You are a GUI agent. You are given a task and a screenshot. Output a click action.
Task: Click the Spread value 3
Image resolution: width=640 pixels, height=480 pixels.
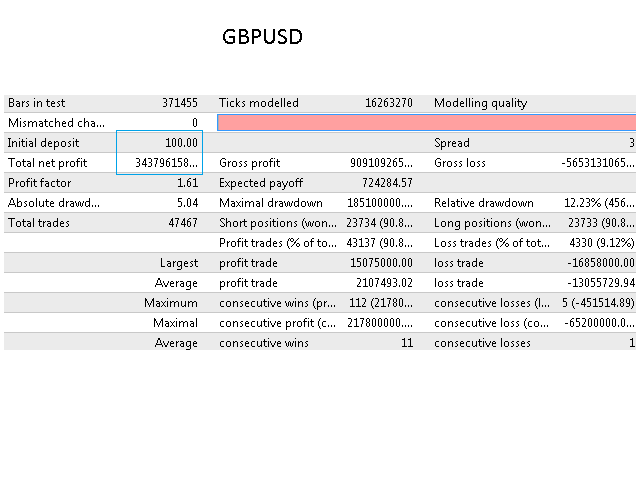click(x=631, y=143)
